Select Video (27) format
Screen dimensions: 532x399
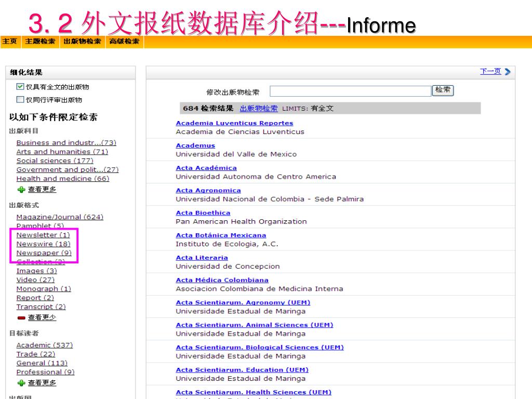coord(36,280)
